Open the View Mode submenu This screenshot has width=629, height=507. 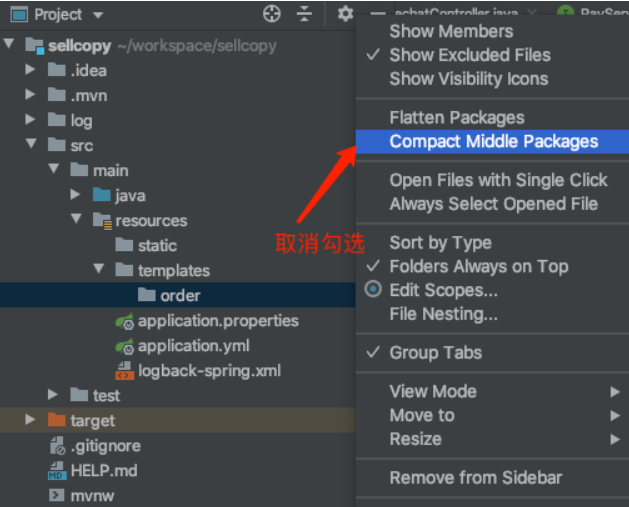click(433, 391)
